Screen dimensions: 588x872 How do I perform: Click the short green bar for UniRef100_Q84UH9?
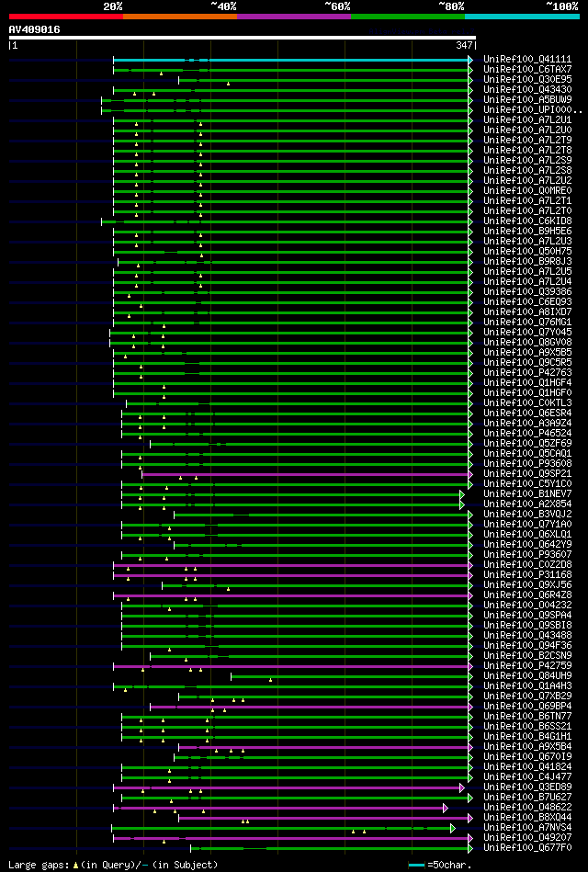click(x=350, y=676)
